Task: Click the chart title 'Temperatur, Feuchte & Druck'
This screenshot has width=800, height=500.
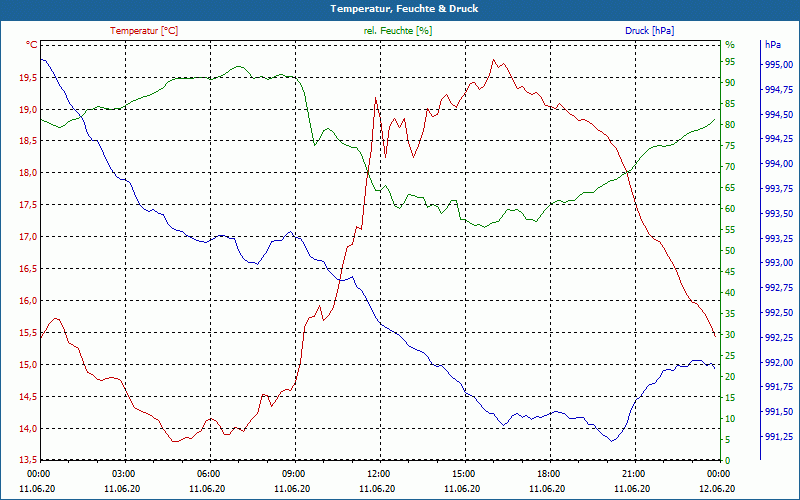Action: pyautogui.click(x=404, y=9)
